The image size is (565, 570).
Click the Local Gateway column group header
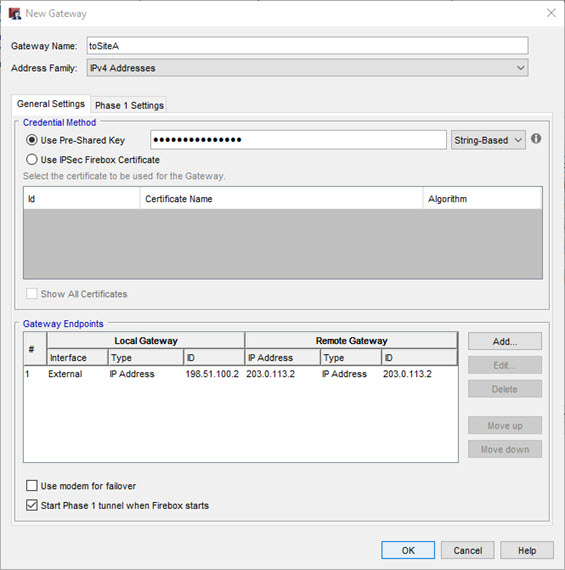[146, 341]
